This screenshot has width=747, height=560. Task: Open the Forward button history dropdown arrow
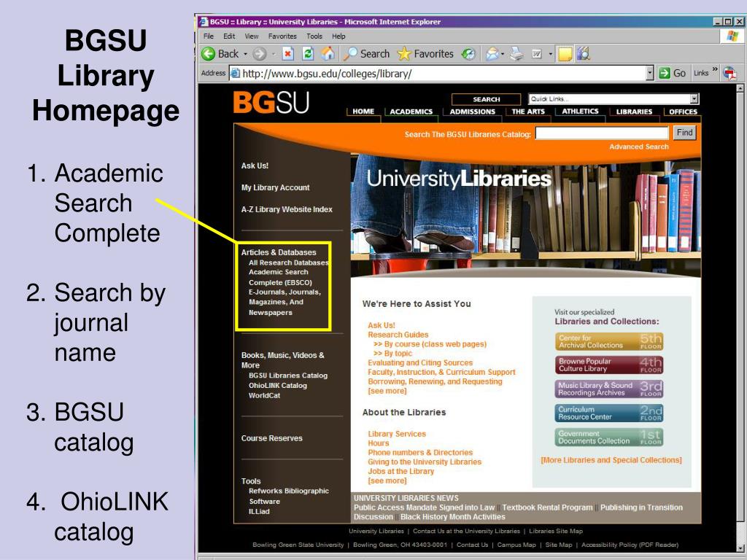point(274,54)
